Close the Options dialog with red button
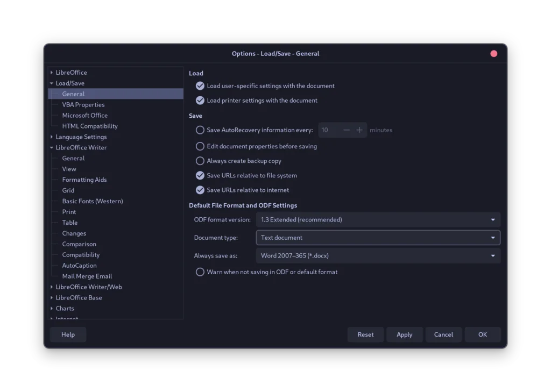 click(494, 54)
